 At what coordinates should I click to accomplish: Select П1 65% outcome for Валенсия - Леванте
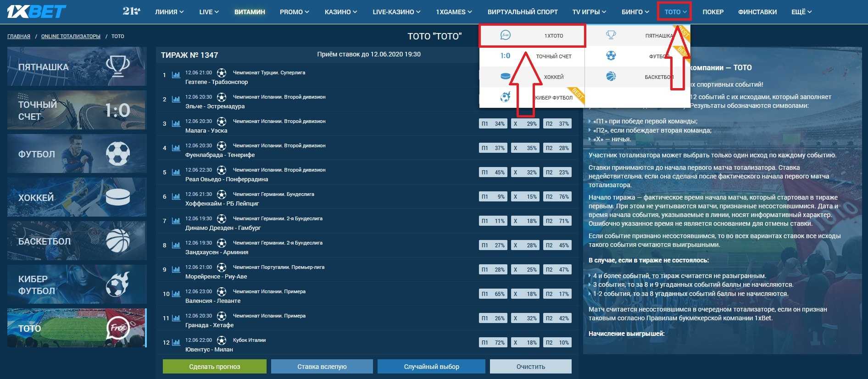coord(493,294)
